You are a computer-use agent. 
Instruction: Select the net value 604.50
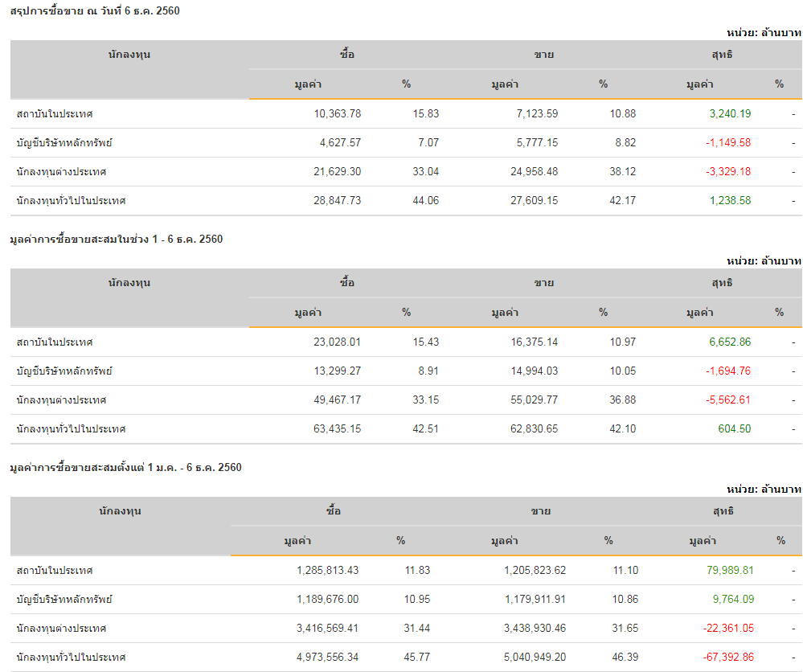tap(735, 428)
